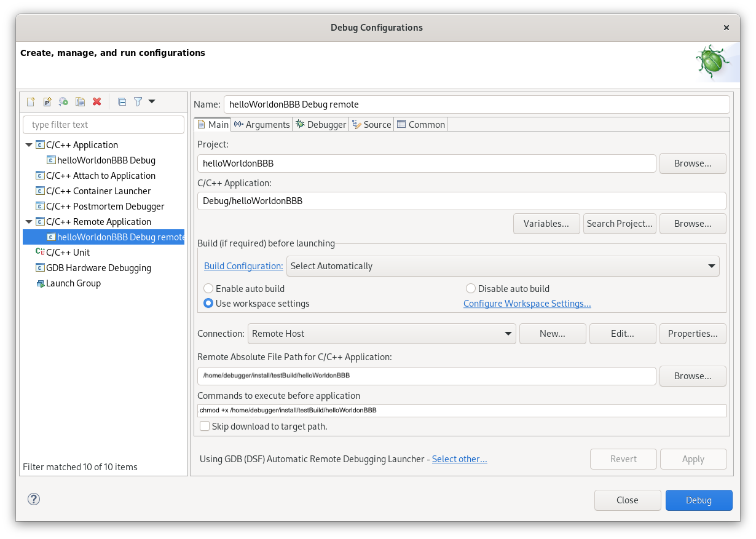
Task: Select Disable auto build radio
Action: tap(471, 288)
